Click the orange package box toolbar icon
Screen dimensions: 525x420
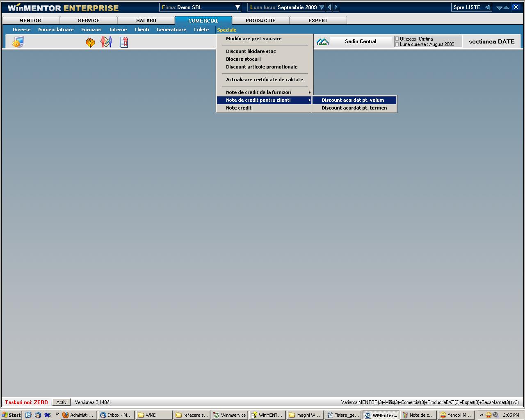click(91, 42)
